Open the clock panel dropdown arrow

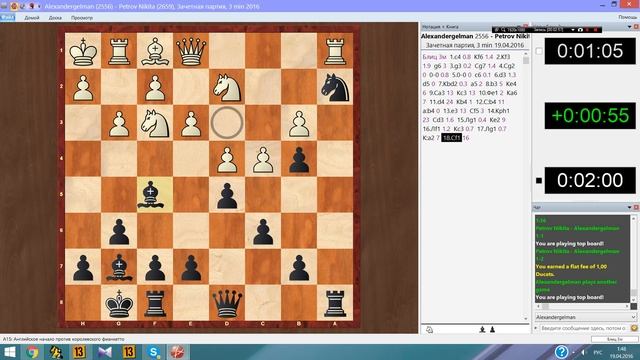pyautogui.click(x=629, y=27)
